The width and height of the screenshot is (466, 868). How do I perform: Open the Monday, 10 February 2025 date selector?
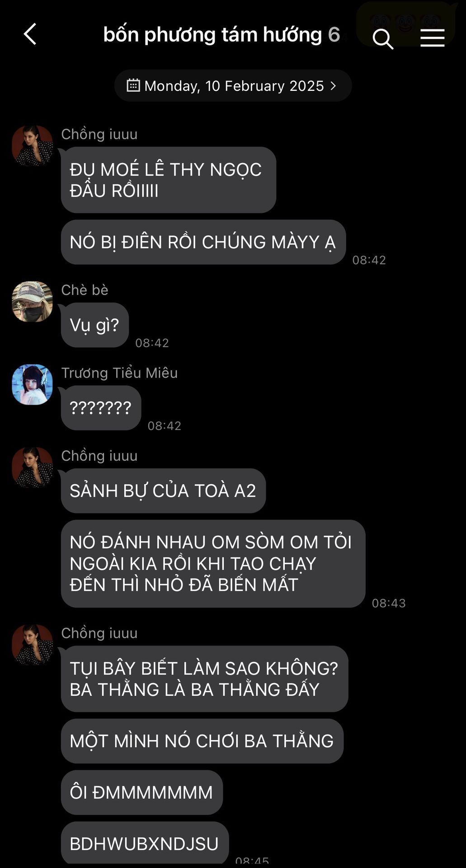tap(233, 85)
